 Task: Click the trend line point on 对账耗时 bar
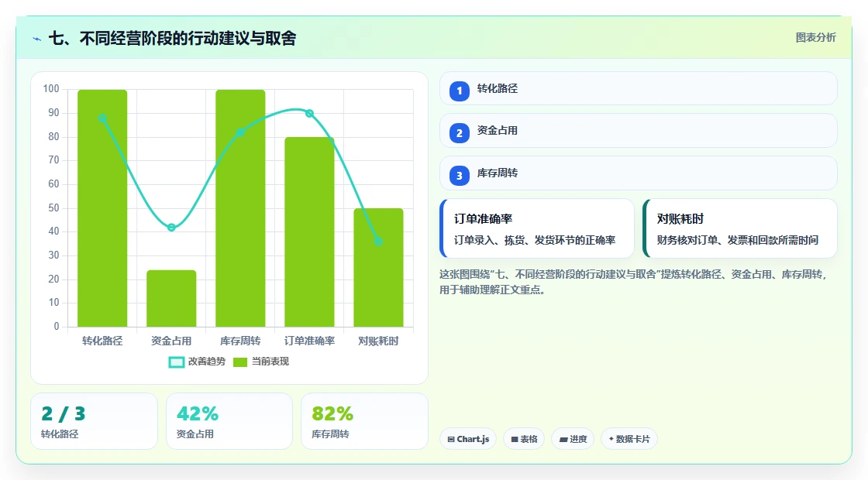click(379, 242)
